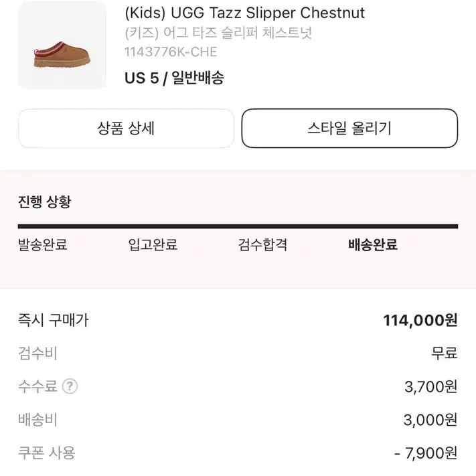Click the 배송완료 progress step
The width and height of the screenshot is (476, 476).
[373, 244]
